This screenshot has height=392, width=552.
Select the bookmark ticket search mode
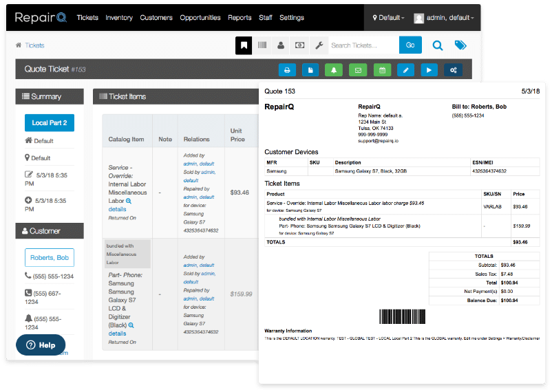click(244, 45)
